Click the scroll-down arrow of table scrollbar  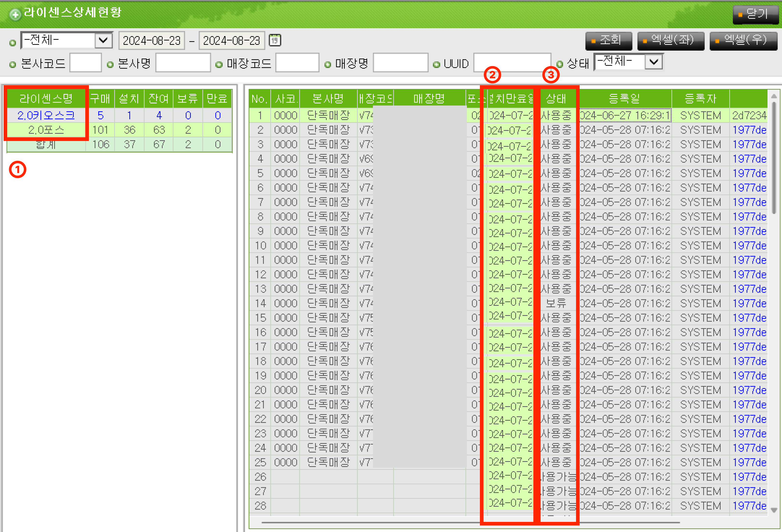click(x=774, y=510)
